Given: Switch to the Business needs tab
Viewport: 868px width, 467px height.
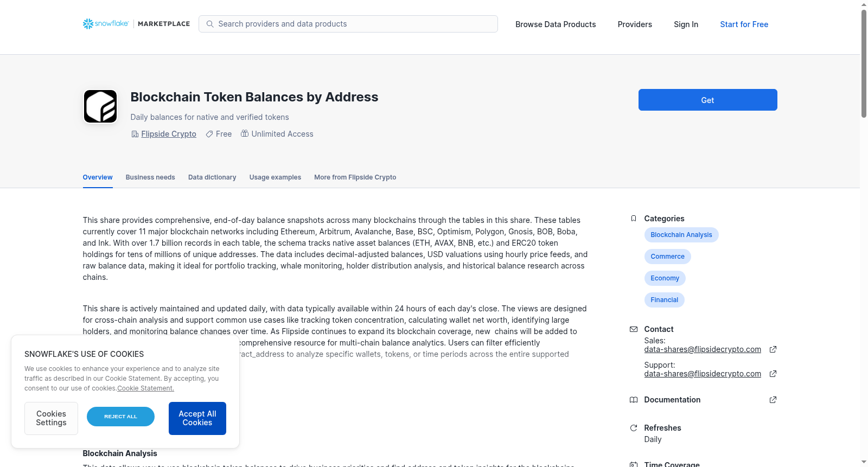Looking at the screenshot, I should 150,177.
